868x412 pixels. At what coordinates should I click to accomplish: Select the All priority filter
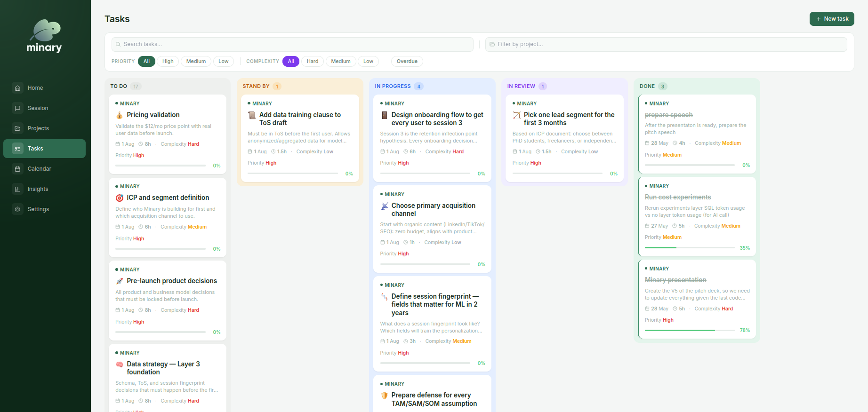coord(146,61)
